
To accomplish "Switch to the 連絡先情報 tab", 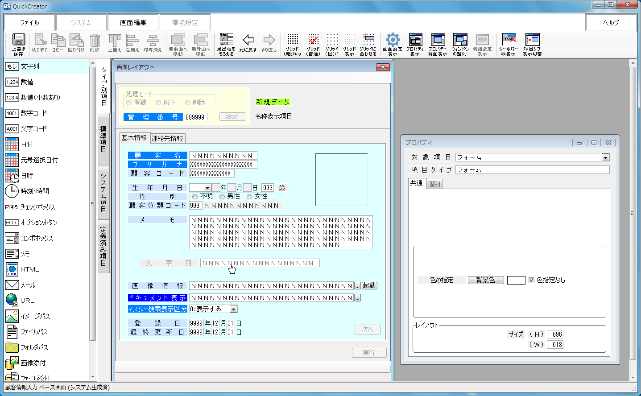I will click(x=168, y=139).
